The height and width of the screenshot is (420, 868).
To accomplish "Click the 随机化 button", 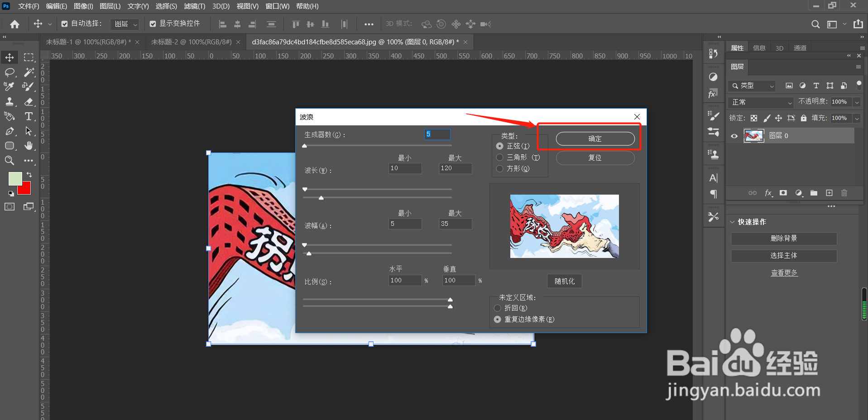I will tap(565, 281).
